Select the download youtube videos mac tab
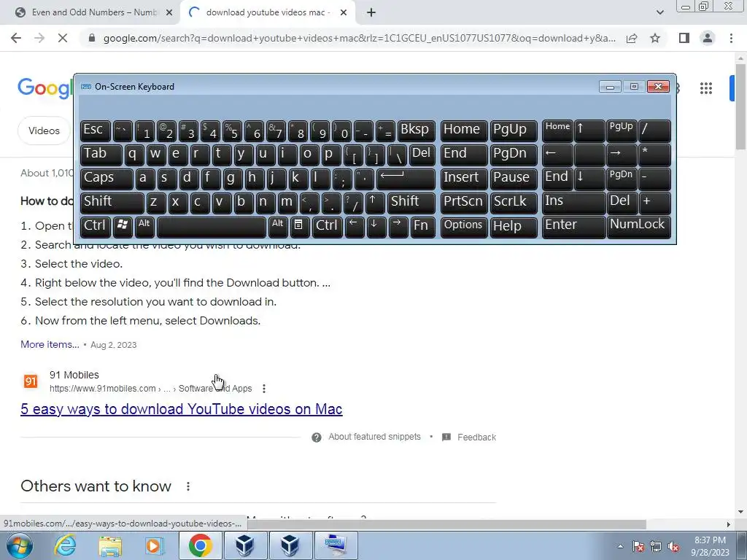This screenshot has width=747, height=560. click(267, 13)
